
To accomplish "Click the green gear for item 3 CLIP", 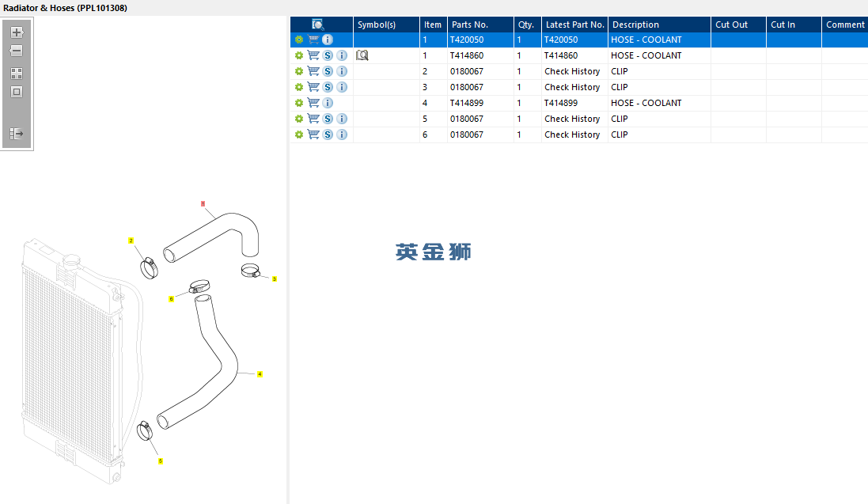I will (299, 87).
